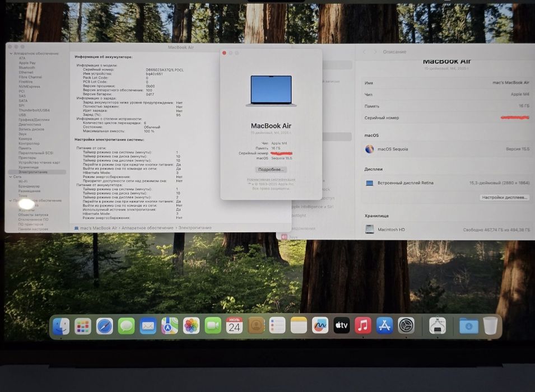Open the Нормативная сертификация link
This screenshot has width=535, height=392.
coord(271,179)
